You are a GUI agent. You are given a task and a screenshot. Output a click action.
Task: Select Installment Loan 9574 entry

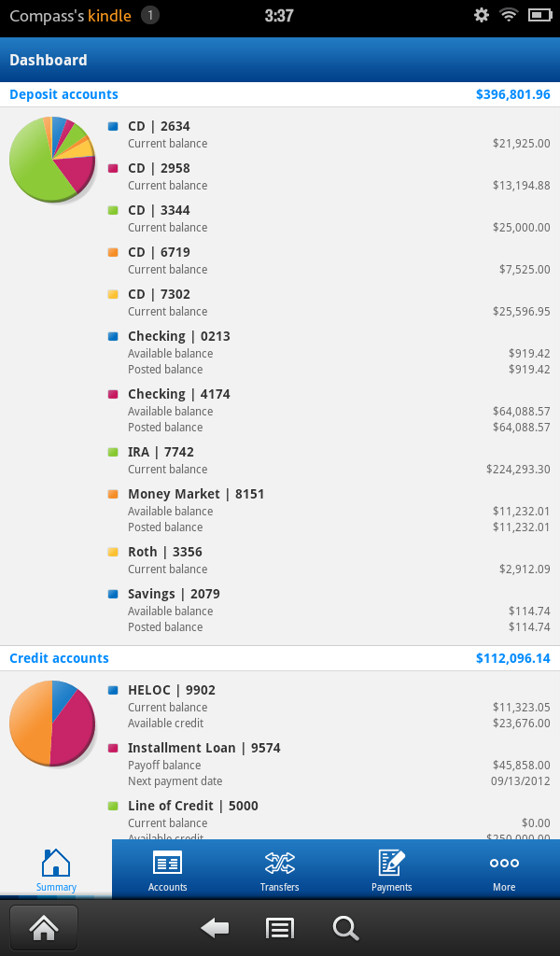click(329, 764)
